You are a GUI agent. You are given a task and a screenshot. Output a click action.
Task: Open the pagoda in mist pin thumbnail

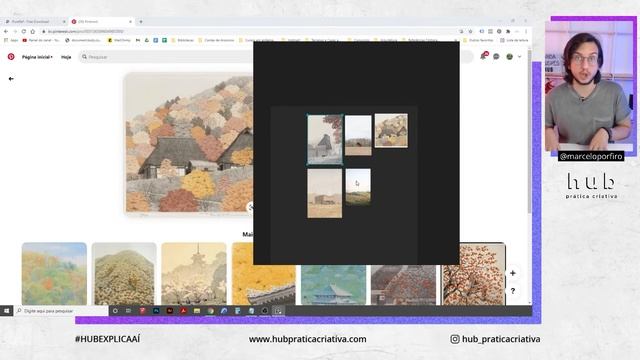click(194, 273)
